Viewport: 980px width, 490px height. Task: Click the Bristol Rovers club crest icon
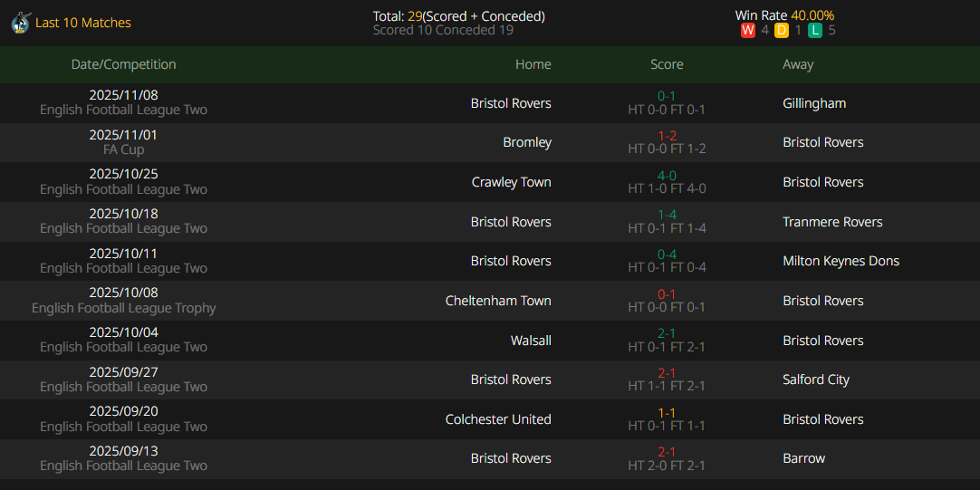[x=21, y=23]
